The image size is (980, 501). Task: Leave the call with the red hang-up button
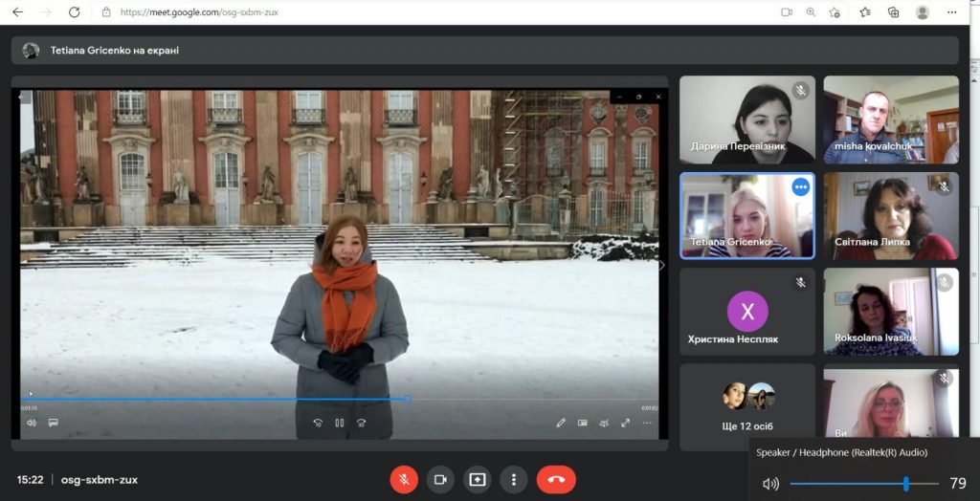coord(556,480)
